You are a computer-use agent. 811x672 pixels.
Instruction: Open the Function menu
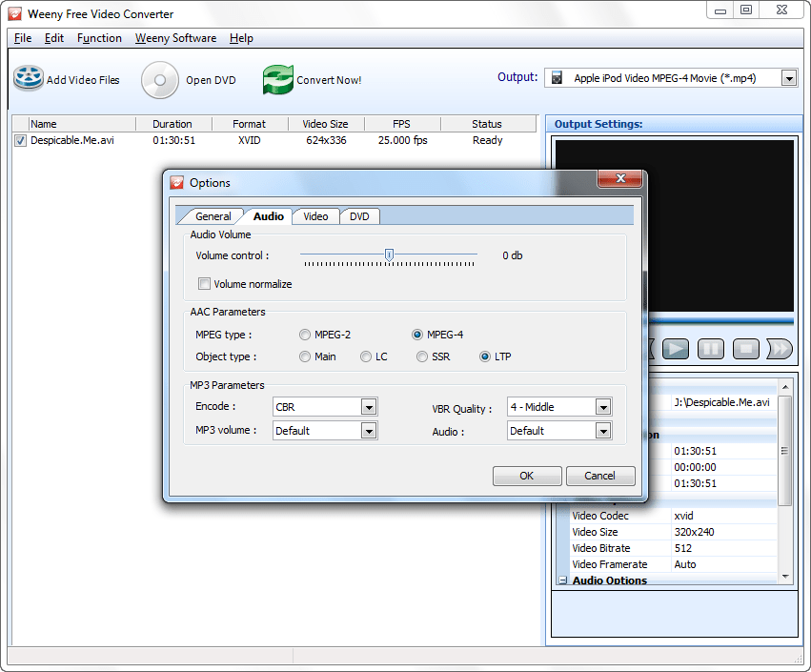point(99,38)
